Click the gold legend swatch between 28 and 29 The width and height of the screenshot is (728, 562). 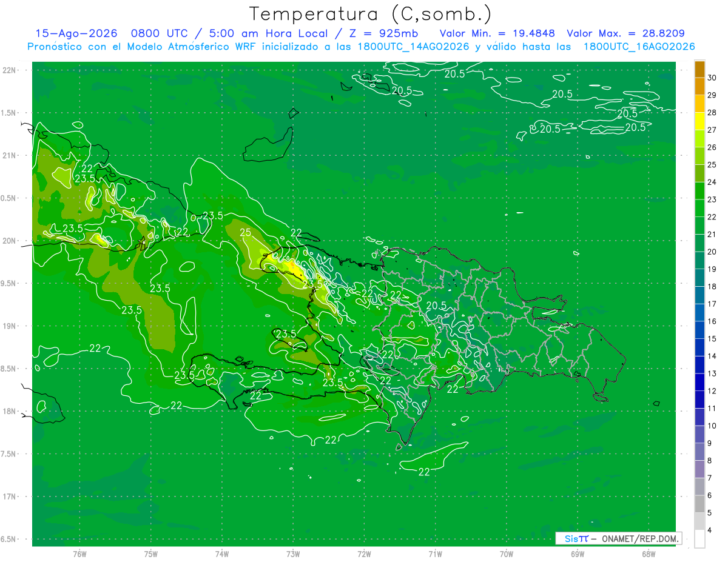699,104
